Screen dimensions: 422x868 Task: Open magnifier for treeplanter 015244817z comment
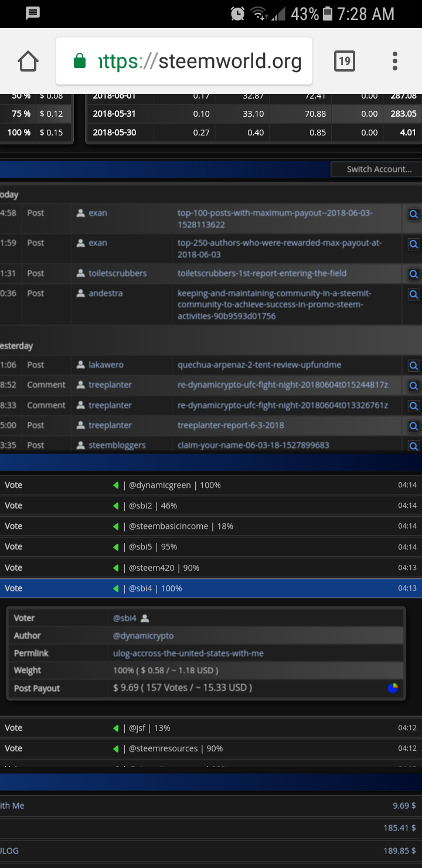[414, 386]
